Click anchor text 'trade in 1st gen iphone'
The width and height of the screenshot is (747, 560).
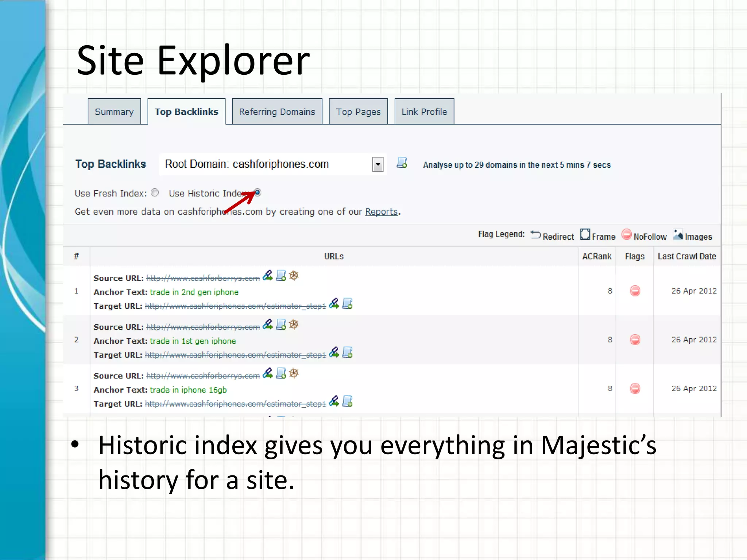coord(193,341)
